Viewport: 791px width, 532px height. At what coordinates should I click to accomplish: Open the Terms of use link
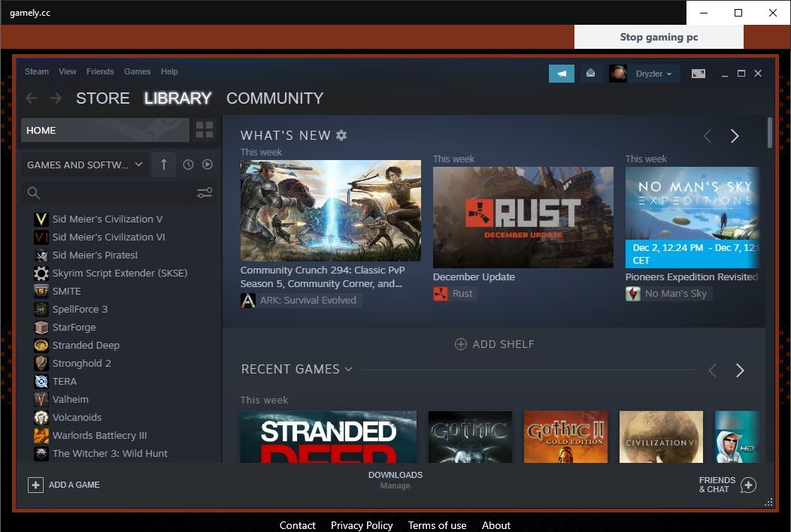pos(437,525)
